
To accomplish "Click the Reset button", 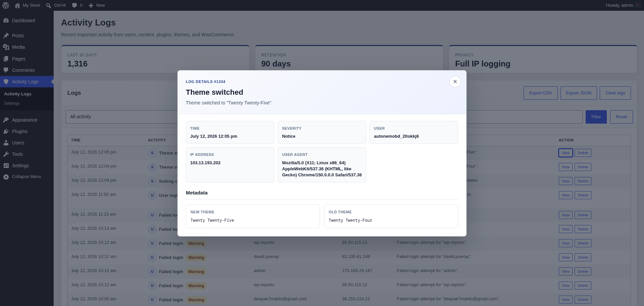I will pos(621,117).
